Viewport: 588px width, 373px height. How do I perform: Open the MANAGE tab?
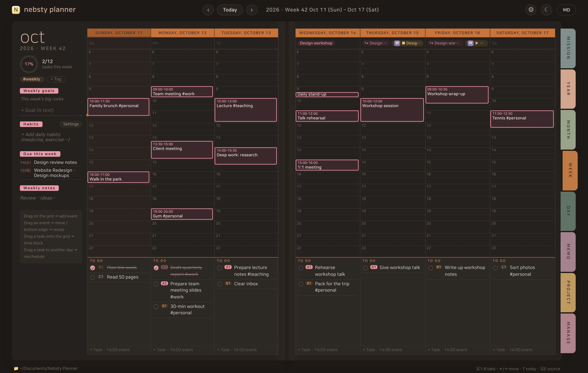tap(568, 333)
